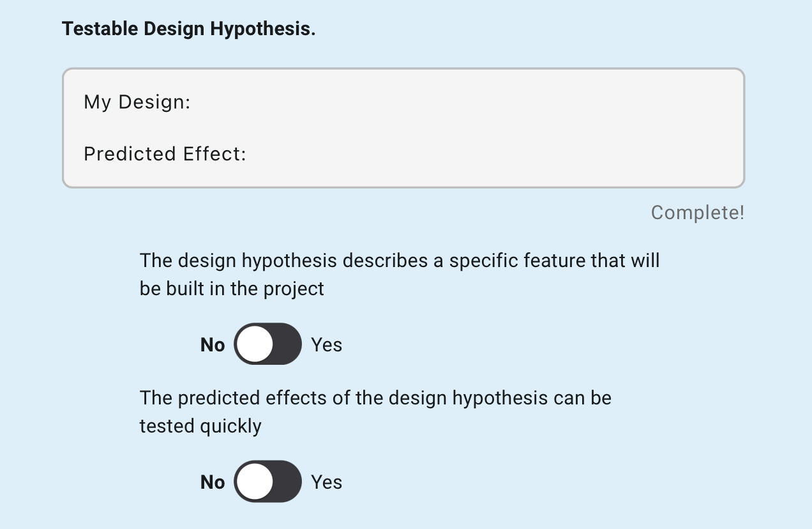This screenshot has height=529, width=812.
Task: Place cursor right after 'Predicted Effect:' text
Action: (x=248, y=154)
